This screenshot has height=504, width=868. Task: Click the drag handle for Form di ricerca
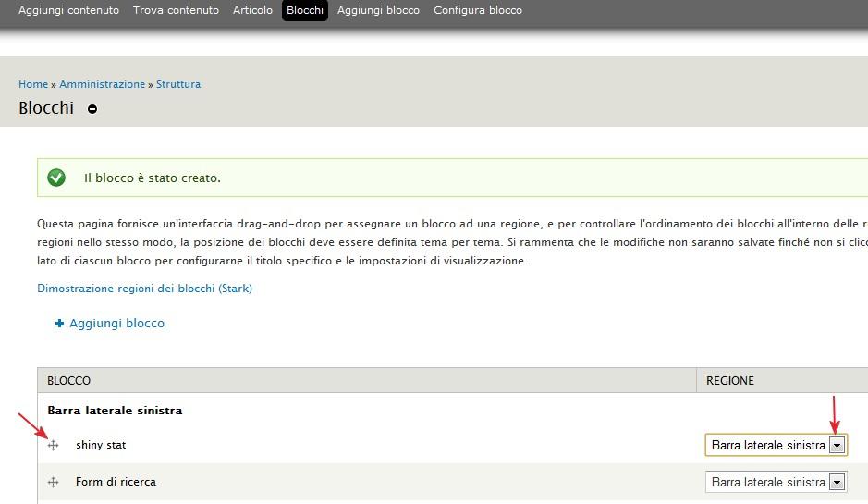[53, 482]
